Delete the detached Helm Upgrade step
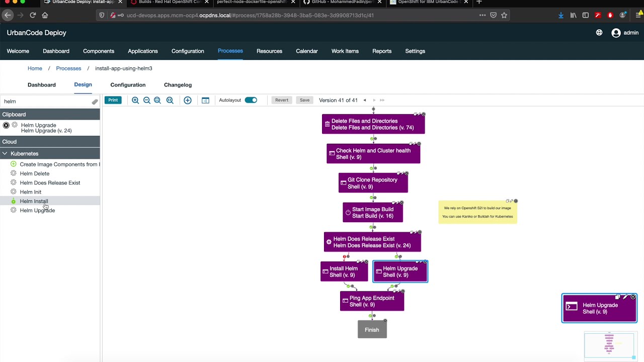This screenshot has height=362, width=644. [x=633, y=297]
